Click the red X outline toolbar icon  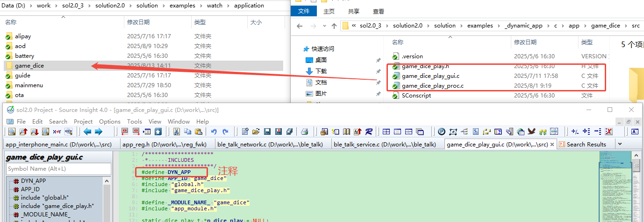point(608,132)
